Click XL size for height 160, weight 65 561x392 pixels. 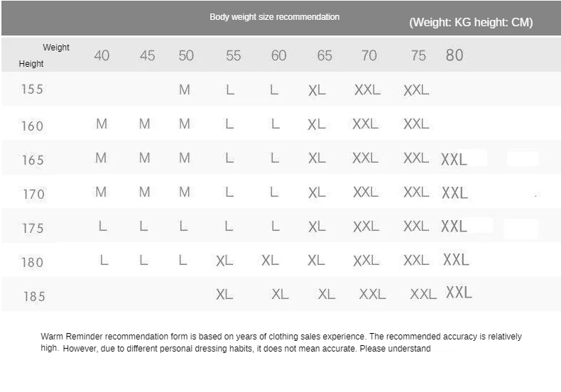coord(317,124)
